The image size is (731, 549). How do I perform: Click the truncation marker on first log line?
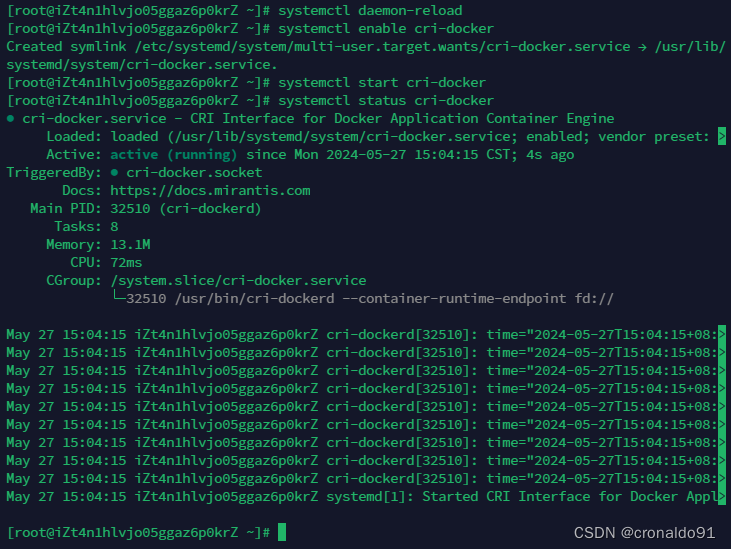(x=722, y=334)
